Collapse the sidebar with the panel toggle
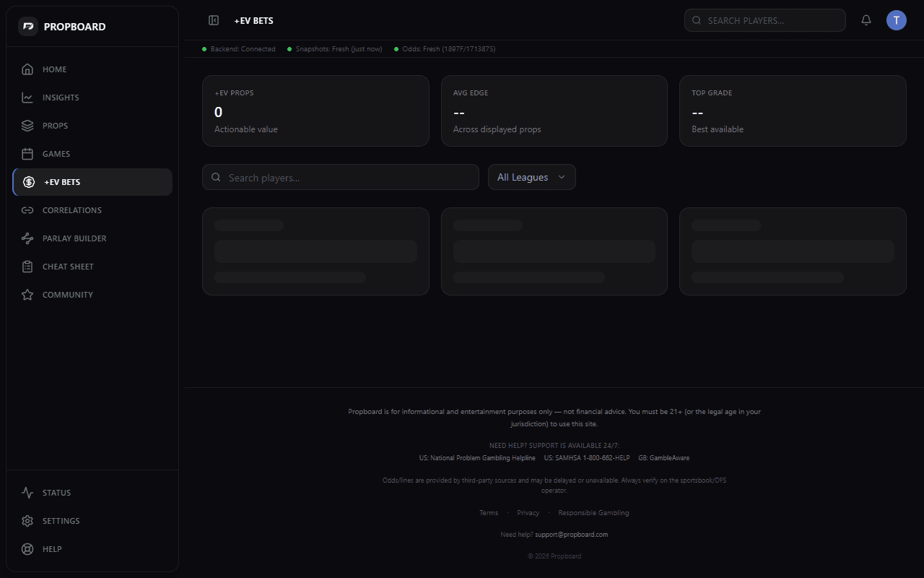924x578 pixels. [x=214, y=20]
